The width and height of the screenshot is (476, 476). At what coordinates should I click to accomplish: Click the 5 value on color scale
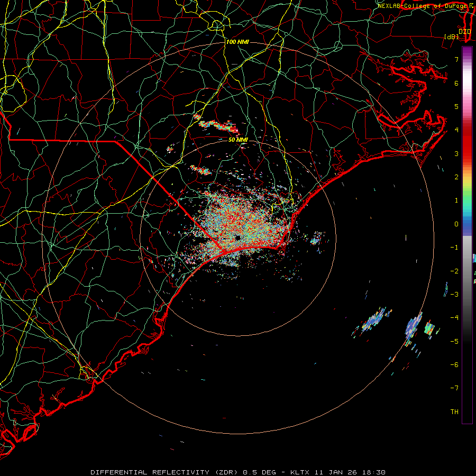[456, 106]
